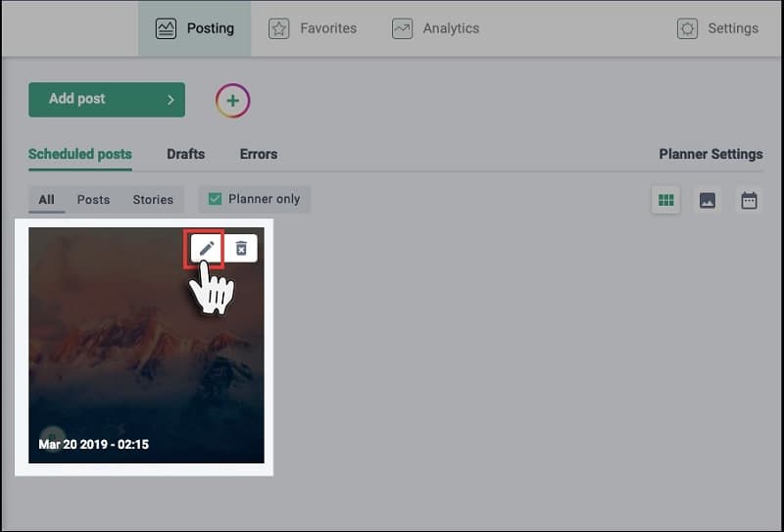Open Planner Settings
This screenshot has width=784, height=532.
(x=710, y=154)
